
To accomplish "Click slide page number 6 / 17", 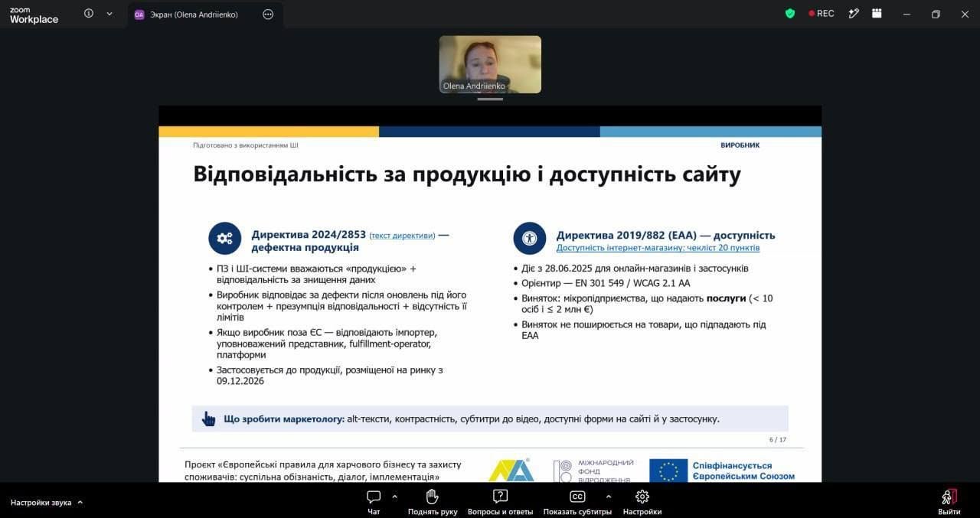I will [778, 440].
